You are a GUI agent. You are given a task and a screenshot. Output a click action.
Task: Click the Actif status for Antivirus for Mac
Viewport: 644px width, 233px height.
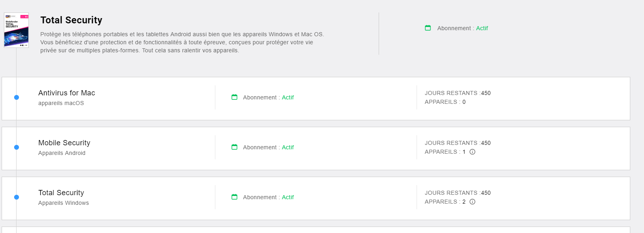(288, 97)
